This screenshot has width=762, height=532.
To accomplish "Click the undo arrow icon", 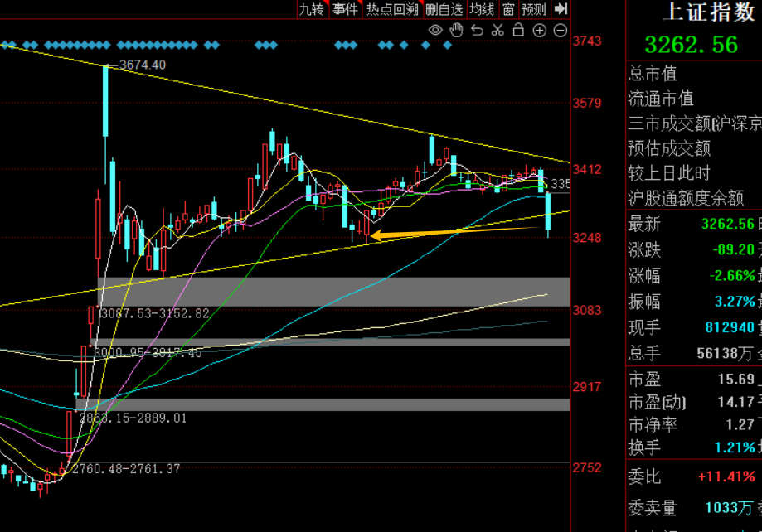I will 478,31.
